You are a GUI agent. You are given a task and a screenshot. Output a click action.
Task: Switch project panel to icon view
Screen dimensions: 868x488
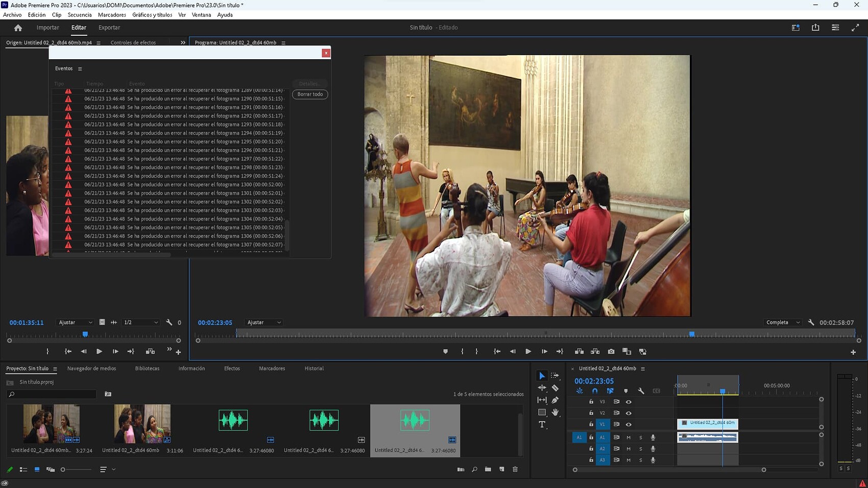click(x=37, y=470)
